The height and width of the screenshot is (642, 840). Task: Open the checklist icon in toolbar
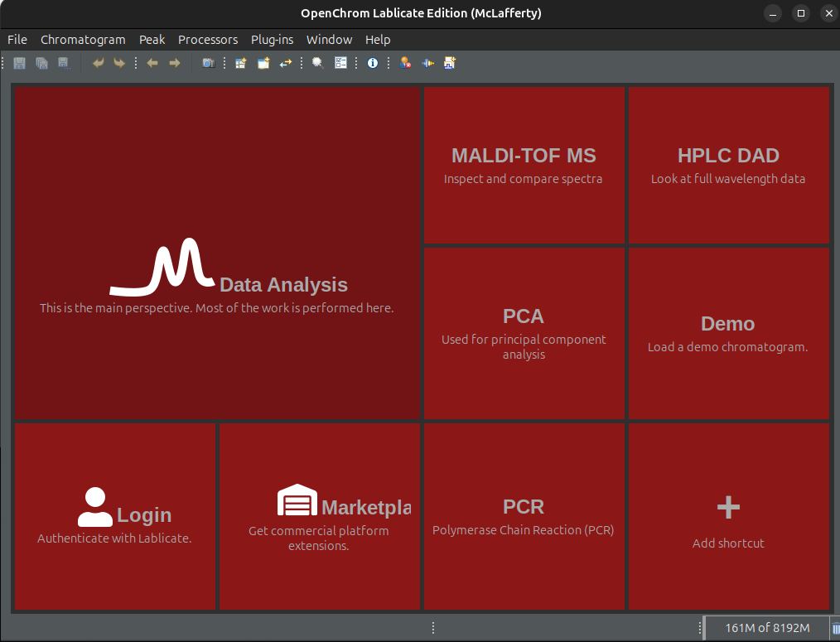(340, 63)
